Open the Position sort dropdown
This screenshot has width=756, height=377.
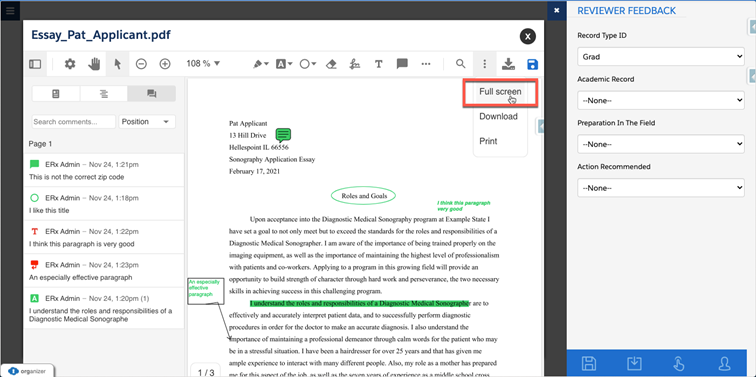147,121
